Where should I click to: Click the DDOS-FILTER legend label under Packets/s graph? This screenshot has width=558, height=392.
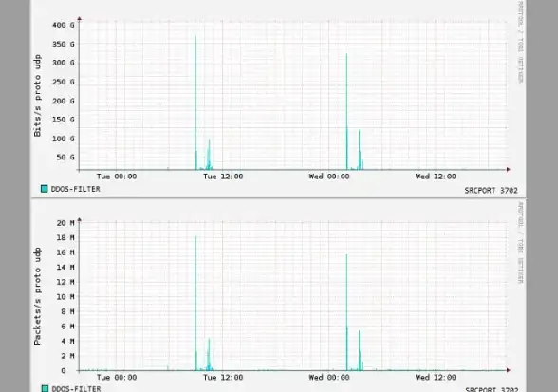pos(76,388)
